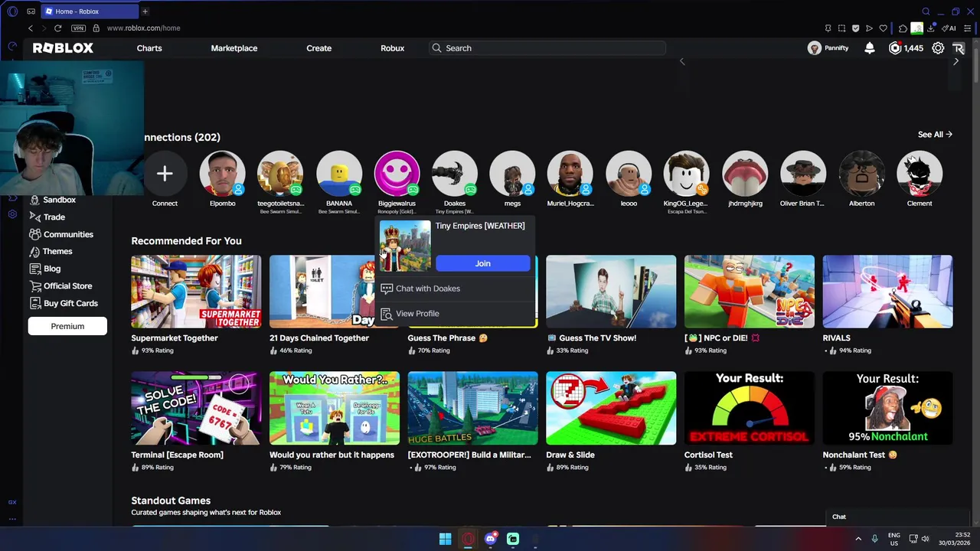980x551 pixels.
Task: Open the browser downloads icon
Action: [932, 28]
